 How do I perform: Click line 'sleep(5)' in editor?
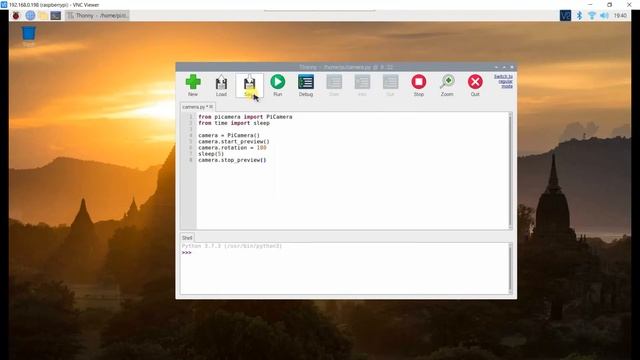(211, 154)
